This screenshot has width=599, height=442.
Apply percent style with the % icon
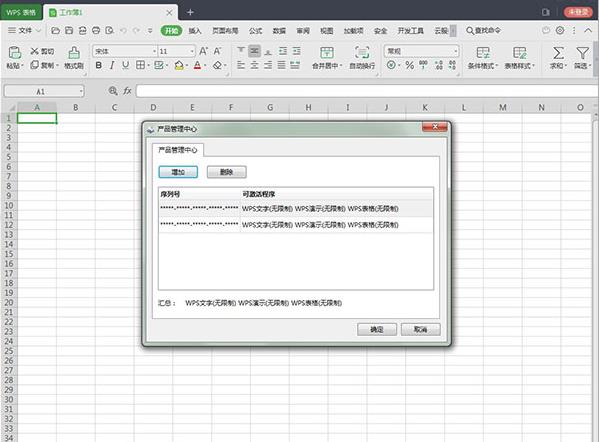point(410,65)
